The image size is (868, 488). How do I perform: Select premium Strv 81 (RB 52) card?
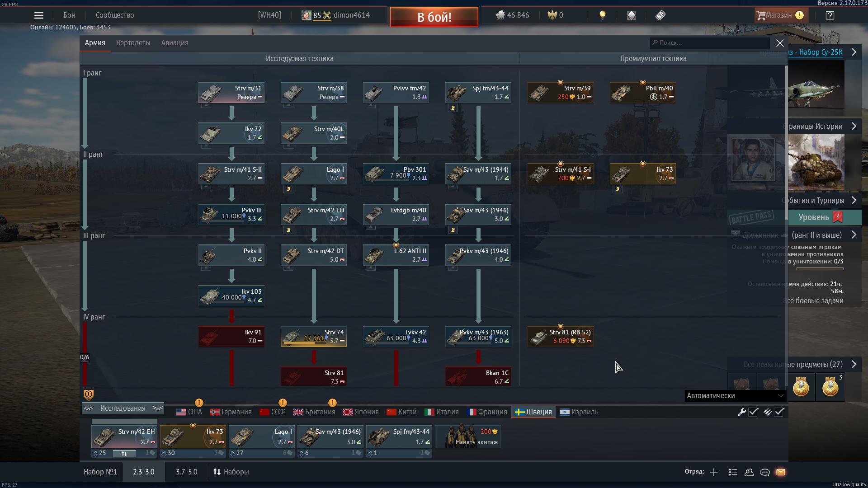tap(561, 337)
